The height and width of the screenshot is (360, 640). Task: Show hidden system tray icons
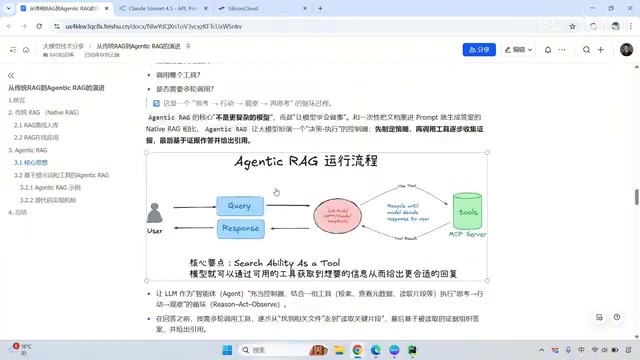[541, 350]
